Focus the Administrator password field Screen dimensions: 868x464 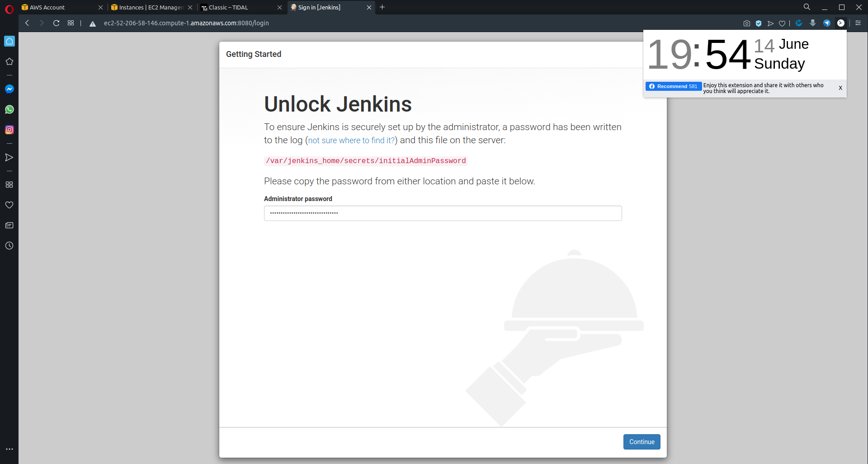[443, 213]
